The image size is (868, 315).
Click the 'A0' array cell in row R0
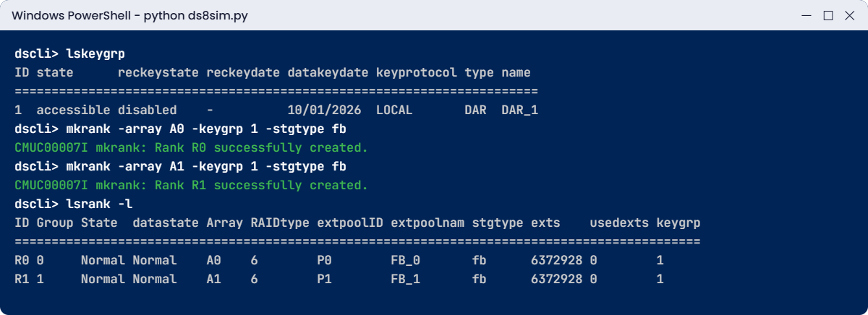[x=213, y=260]
